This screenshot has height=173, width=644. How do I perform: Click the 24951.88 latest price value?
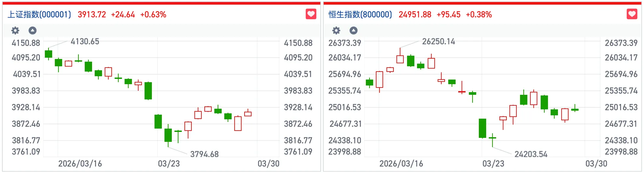pyautogui.click(x=415, y=15)
